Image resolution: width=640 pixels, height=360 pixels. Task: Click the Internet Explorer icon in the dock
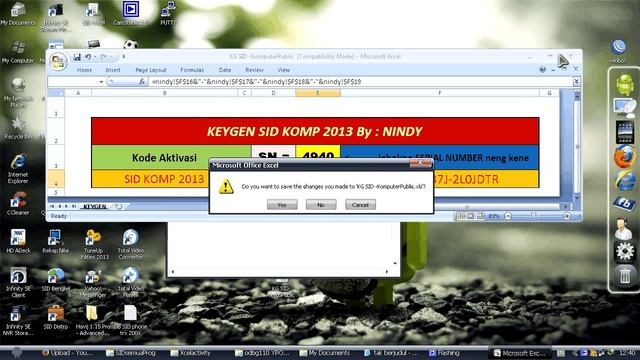click(624, 180)
